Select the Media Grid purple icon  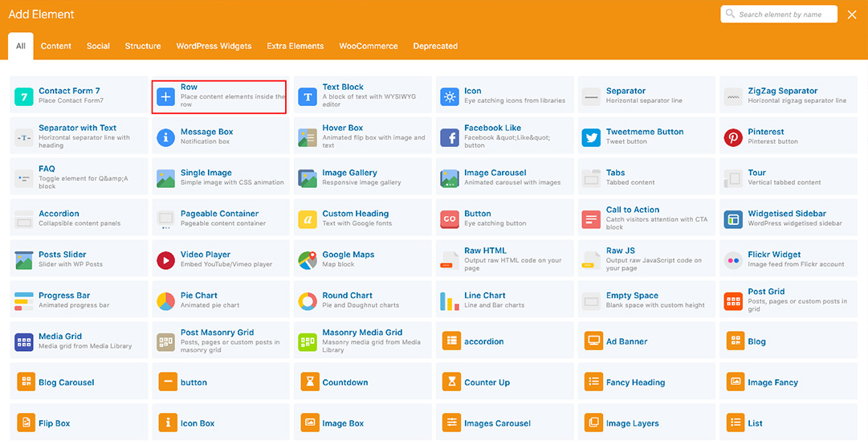[24, 342]
